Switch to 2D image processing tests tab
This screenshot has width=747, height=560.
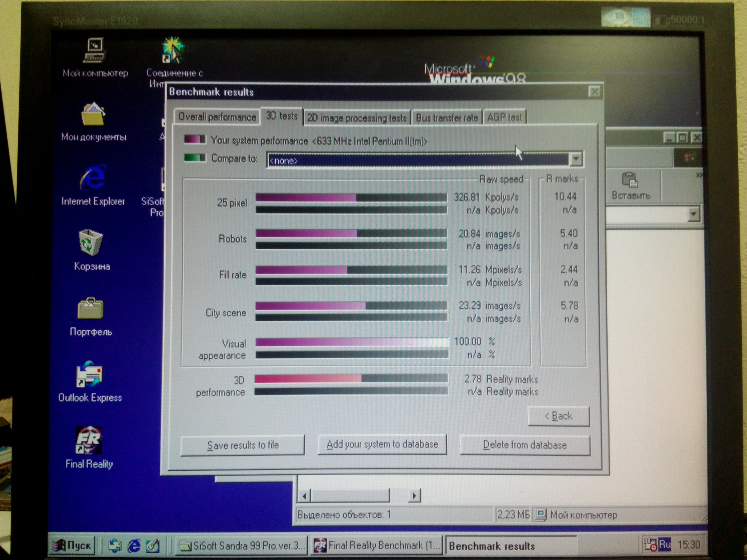[x=357, y=118]
